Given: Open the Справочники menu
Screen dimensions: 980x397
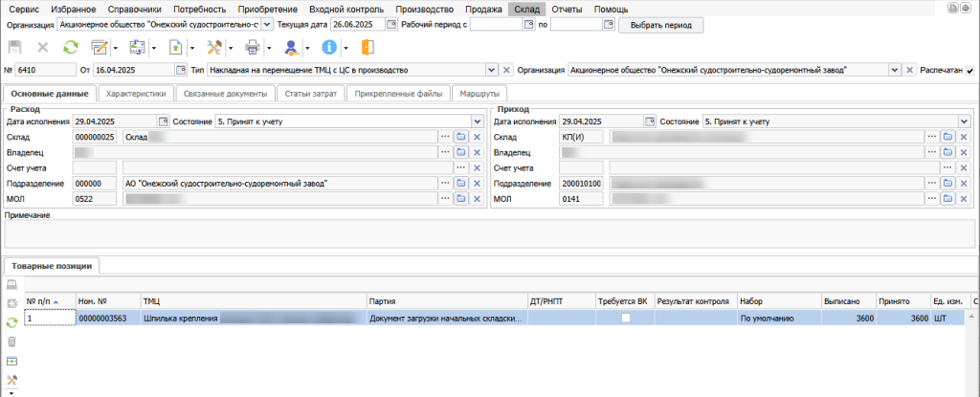Looking at the screenshot, I should pos(134,10).
